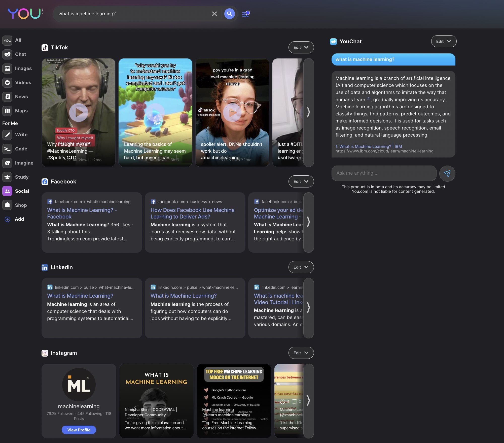Send chat message with paper plane icon
504x443 pixels.
447,173
